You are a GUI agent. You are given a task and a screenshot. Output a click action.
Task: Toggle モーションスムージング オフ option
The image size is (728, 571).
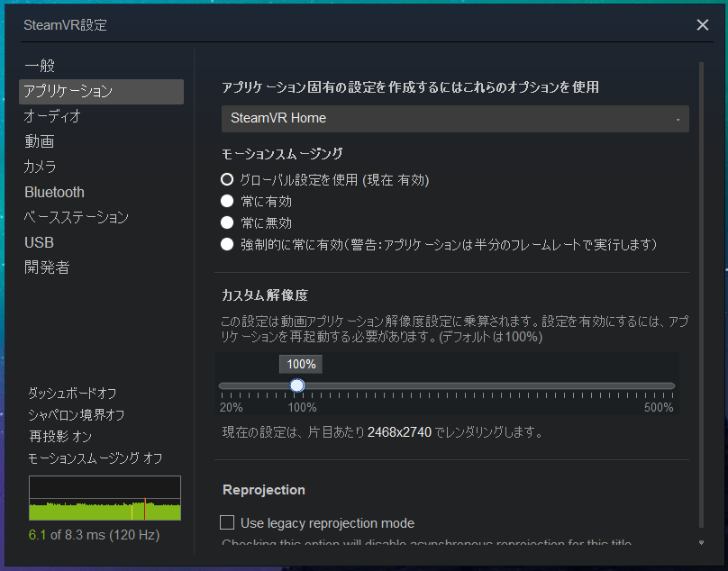click(96, 458)
